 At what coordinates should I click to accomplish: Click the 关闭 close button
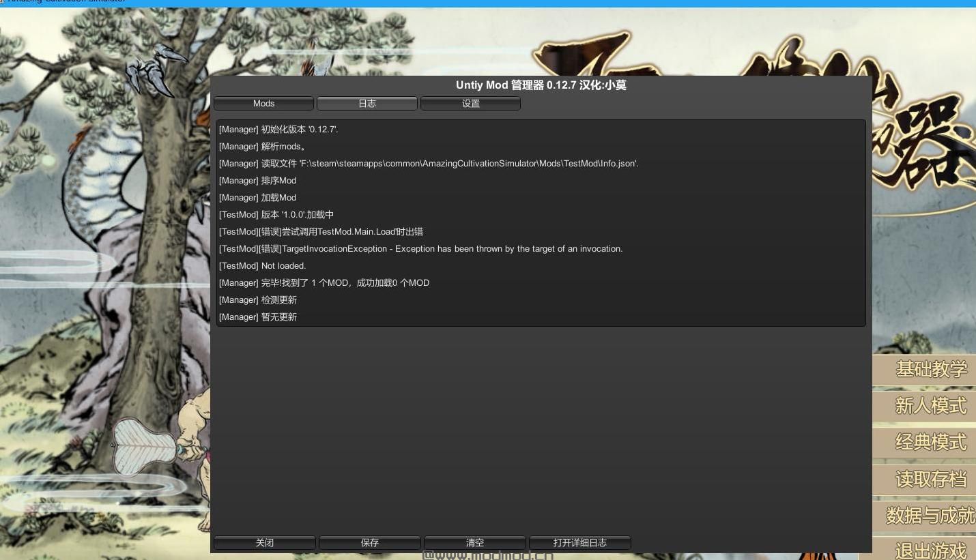[x=265, y=543]
